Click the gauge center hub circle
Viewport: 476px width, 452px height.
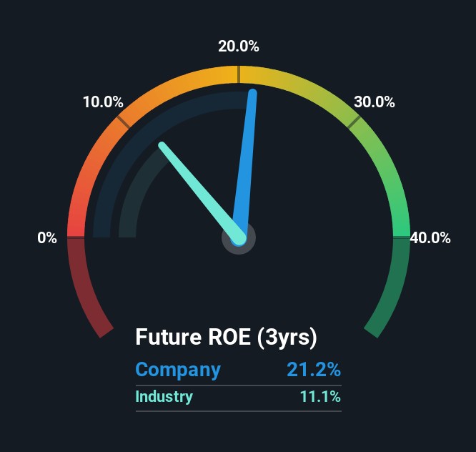coord(239,237)
